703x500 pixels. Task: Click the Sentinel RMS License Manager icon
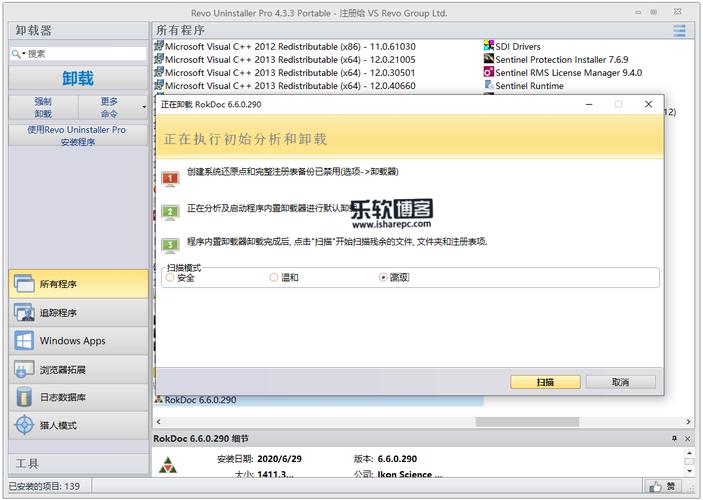coord(489,72)
